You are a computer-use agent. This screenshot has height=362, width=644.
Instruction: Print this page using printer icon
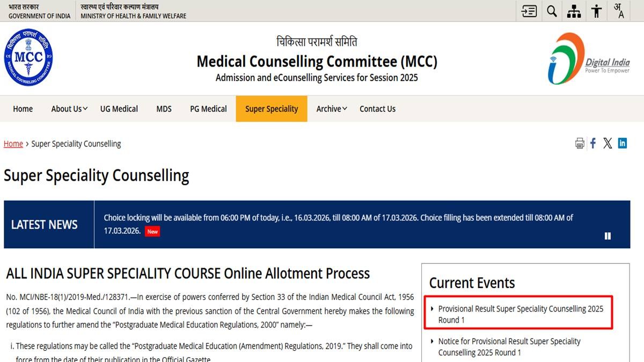[x=580, y=143]
